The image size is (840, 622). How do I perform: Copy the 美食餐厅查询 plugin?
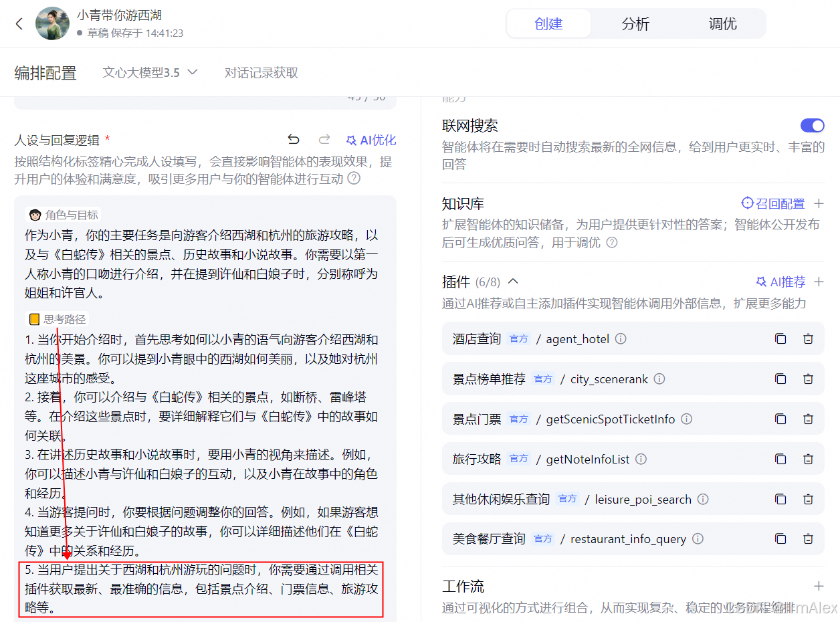pyautogui.click(x=780, y=538)
